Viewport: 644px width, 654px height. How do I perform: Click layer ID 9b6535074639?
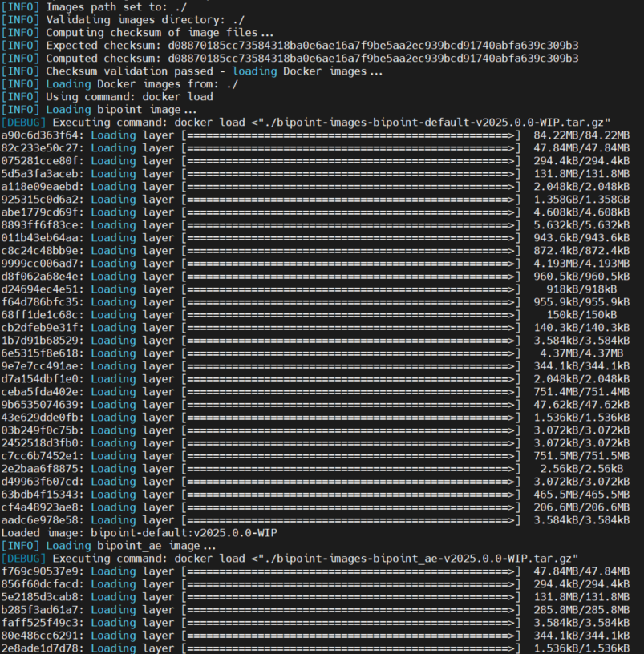pyautogui.click(x=39, y=405)
